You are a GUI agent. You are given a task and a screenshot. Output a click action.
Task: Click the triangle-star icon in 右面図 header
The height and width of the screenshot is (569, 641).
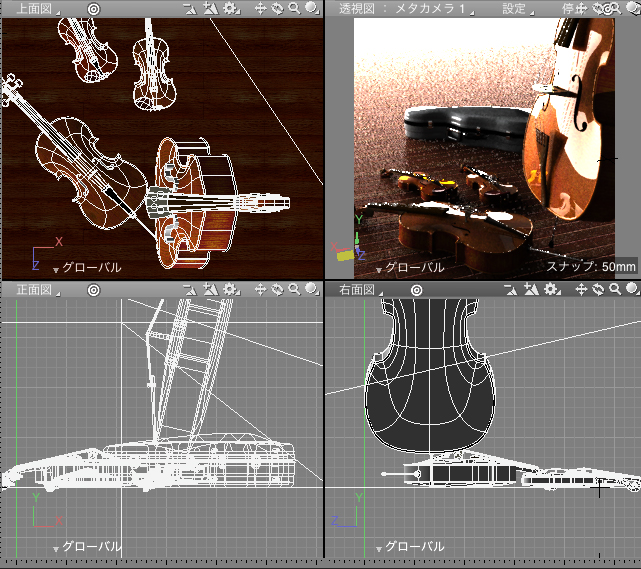[x=531, y=289]
